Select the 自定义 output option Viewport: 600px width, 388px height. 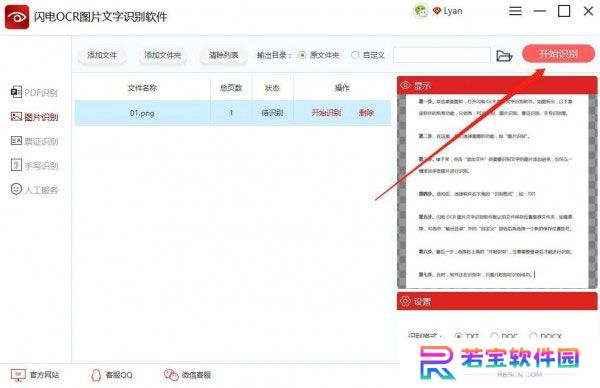(355, 55)
